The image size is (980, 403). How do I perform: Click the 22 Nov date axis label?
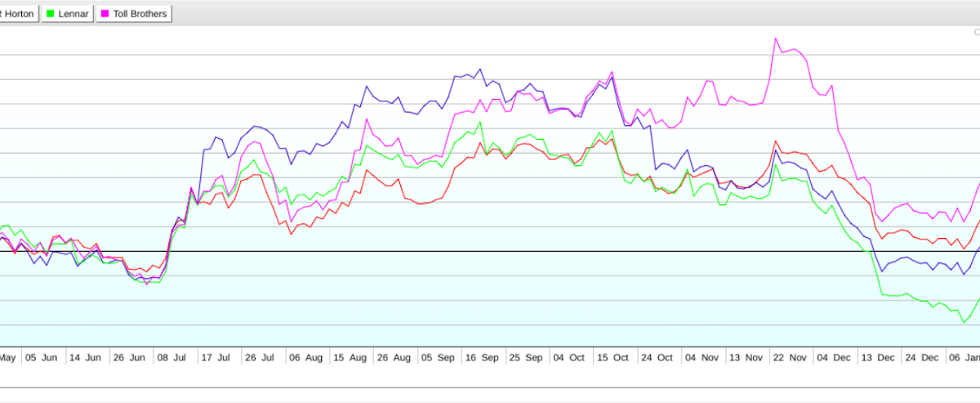click(x=789, y=357)
